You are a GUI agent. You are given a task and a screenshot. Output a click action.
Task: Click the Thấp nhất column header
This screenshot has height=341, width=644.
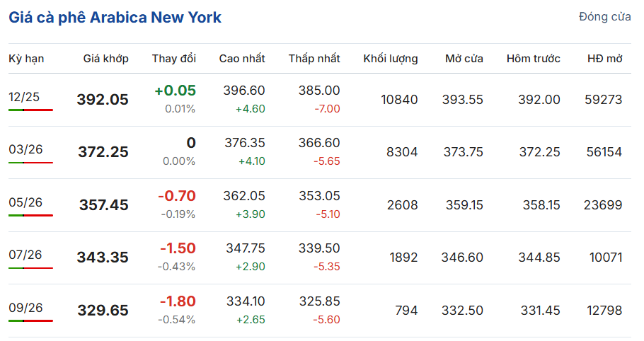pyautogui.click(x=314, y=59)
